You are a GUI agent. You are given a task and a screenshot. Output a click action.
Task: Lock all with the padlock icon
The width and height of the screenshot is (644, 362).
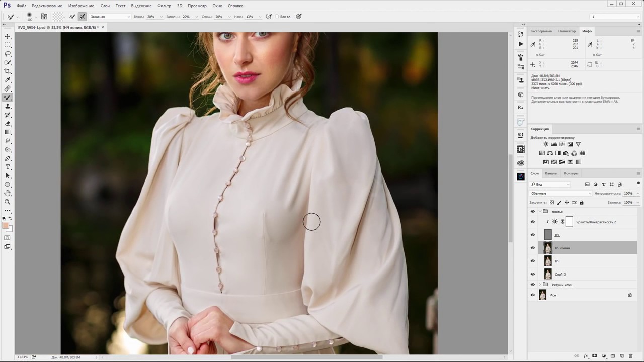pos(582,203)
